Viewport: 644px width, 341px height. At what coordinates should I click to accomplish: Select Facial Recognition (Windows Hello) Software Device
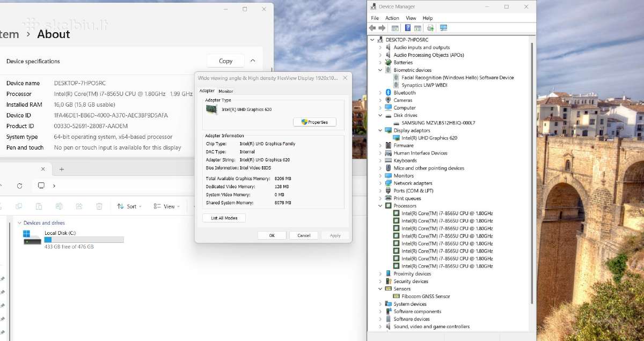457,78
